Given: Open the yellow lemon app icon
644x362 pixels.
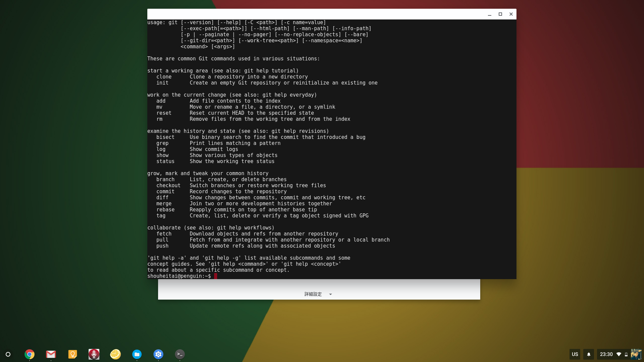Looking at the screenshot, I should click(x=115, y=354).
